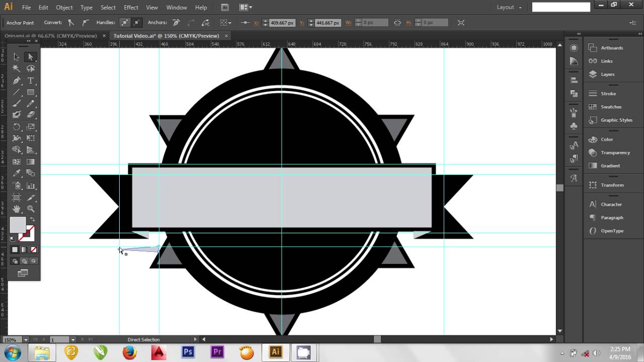The width and height of the screenshot is (644, 362).
Task: Choose the Rectangle tool
Action: (x=31, y=92)
